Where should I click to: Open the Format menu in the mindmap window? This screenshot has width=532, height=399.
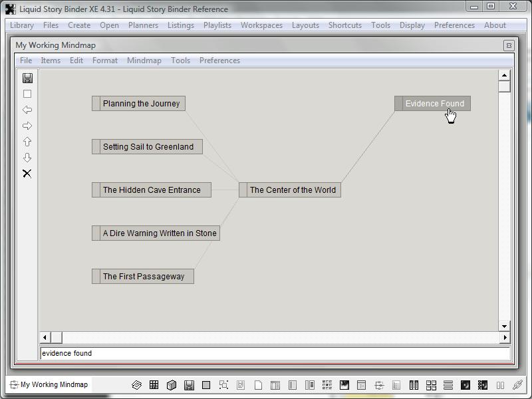coord(105,61)
